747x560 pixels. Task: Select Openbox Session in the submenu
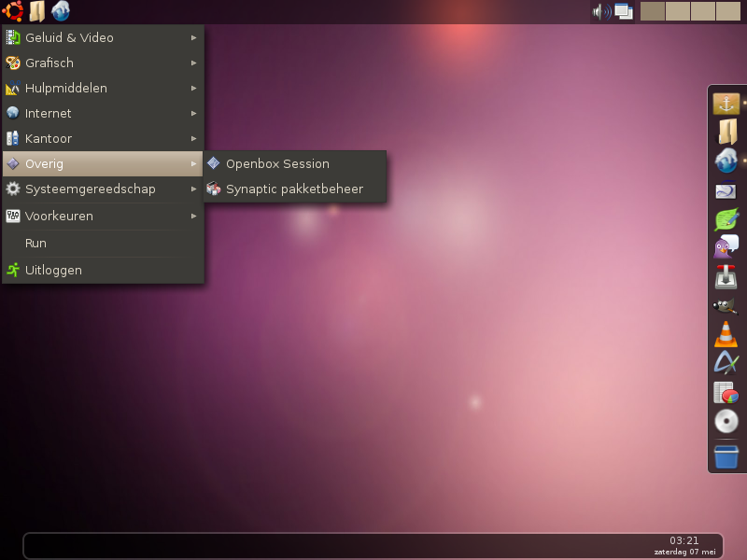coord(295,164)
